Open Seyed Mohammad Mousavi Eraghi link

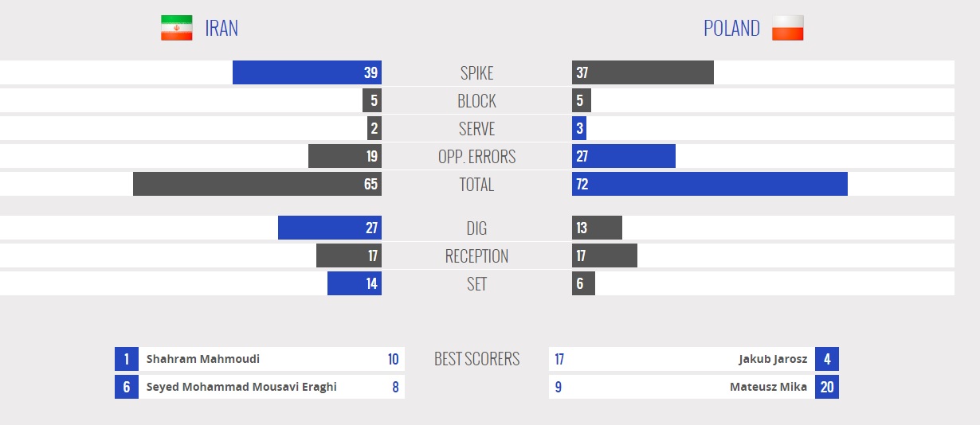click(241, 387)
